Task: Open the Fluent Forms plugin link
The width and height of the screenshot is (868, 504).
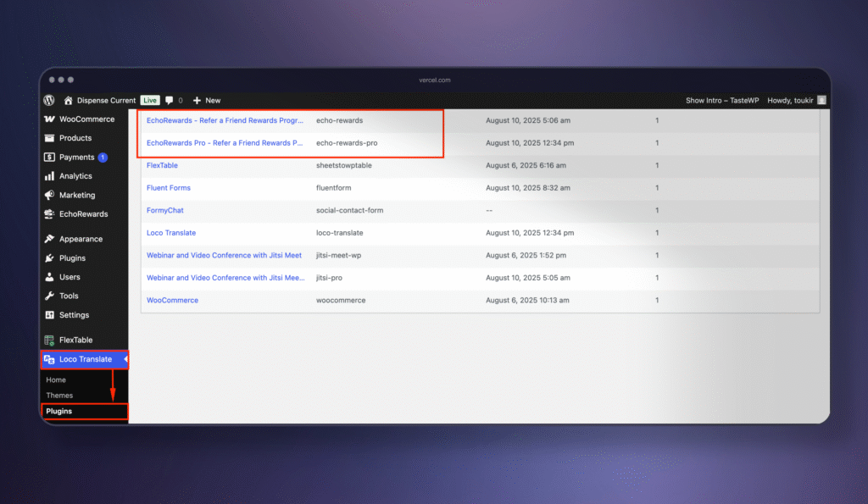Action: (169, 187)
